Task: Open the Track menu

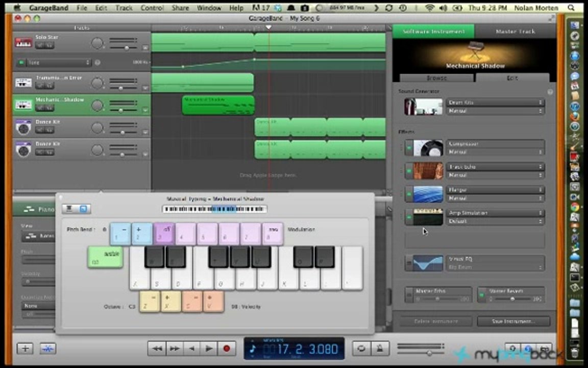Action: click(x=124, y=8)
